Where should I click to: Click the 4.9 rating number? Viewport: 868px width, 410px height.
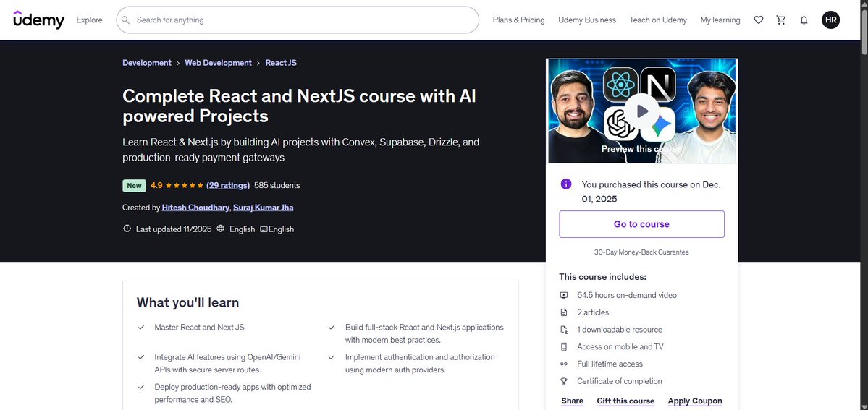coord(156,185)
